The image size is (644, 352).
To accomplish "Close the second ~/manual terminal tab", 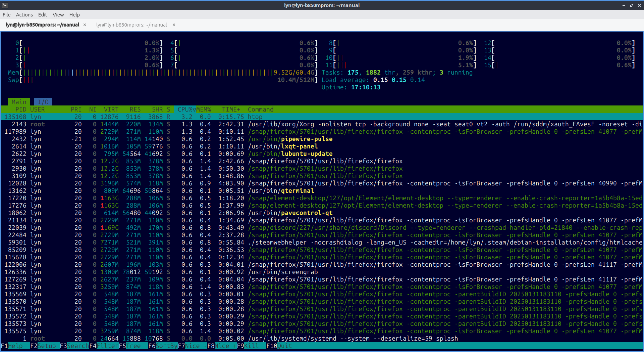I will click(x=174, y=25).
